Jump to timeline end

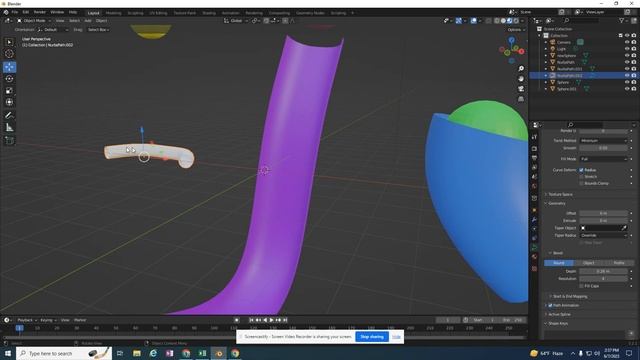[285, 320]
